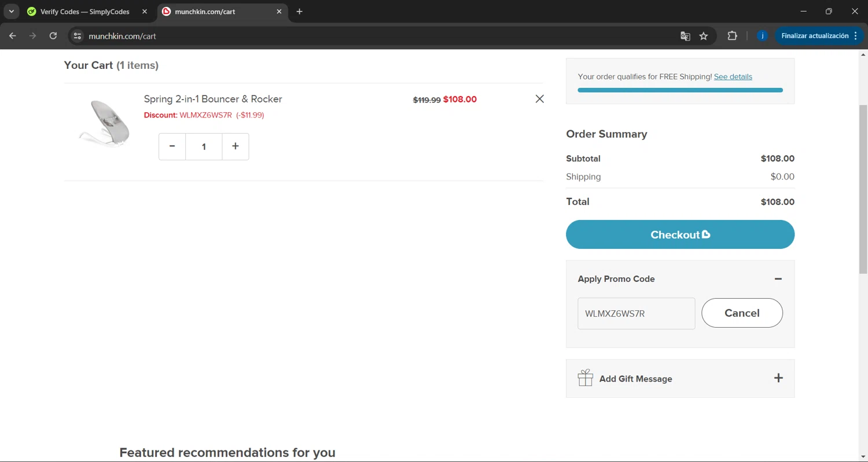Close the munchkin.com/cart tab

point(279,12)
